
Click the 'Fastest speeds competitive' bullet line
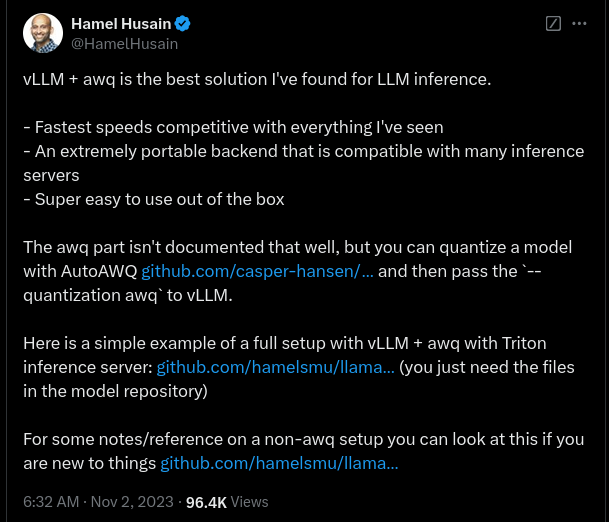coord(232,127)
